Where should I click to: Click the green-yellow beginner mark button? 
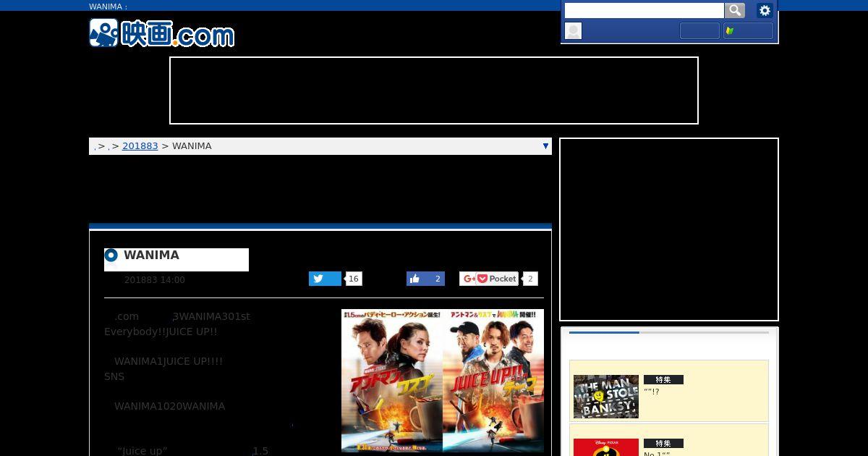748,30
